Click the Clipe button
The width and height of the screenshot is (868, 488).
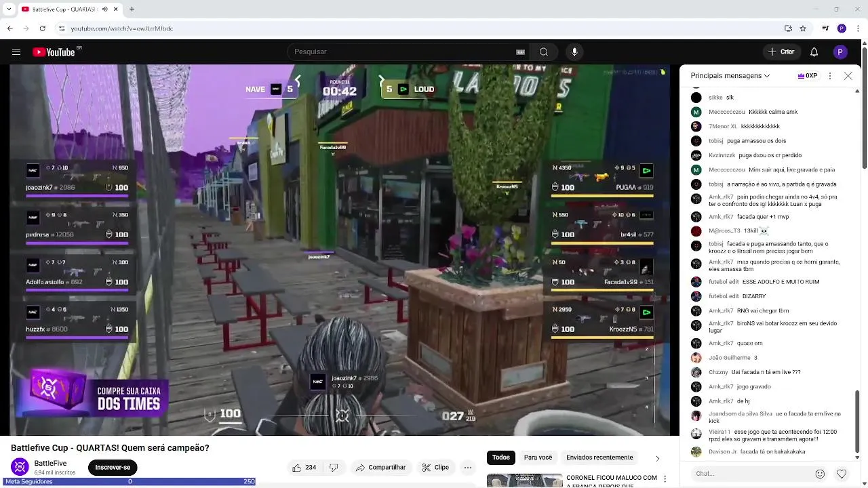(x=435, y=468)
